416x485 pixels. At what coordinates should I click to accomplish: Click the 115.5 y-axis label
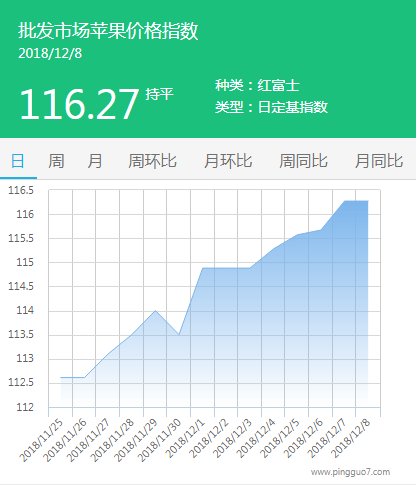(21, 238)
